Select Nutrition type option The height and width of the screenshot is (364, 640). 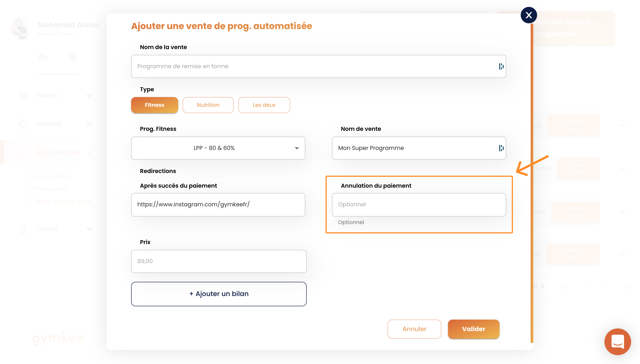click(208, 105)
